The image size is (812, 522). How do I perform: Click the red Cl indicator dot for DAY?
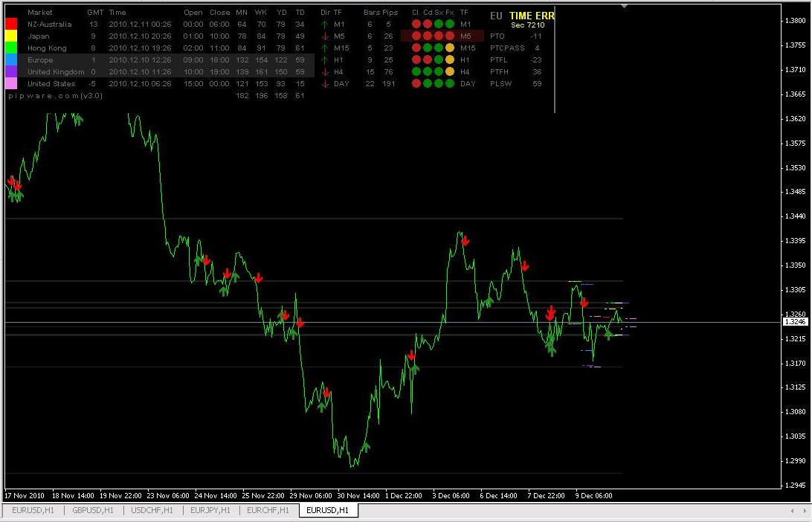(x=416, y=83)
